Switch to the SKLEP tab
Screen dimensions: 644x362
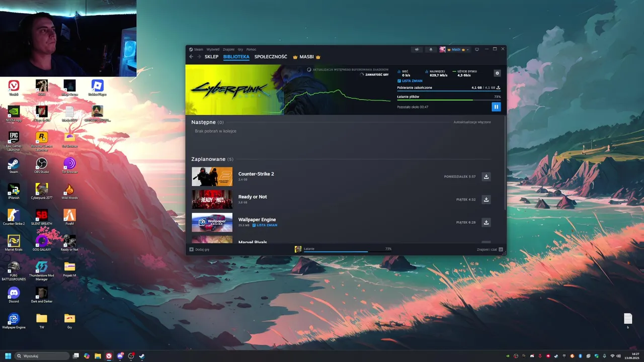[x=211, y=57]
